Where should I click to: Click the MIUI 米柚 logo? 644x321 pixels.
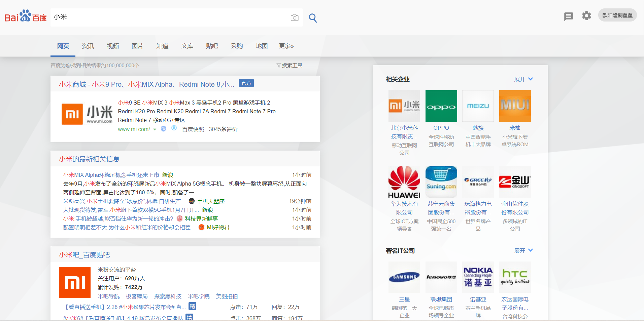[x=515, y=106]
